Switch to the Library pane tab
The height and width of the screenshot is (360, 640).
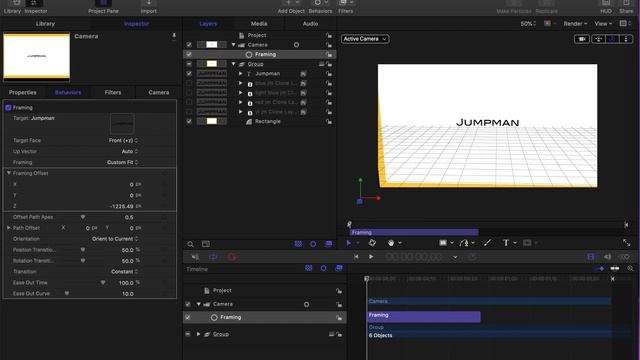pos(45,24)
